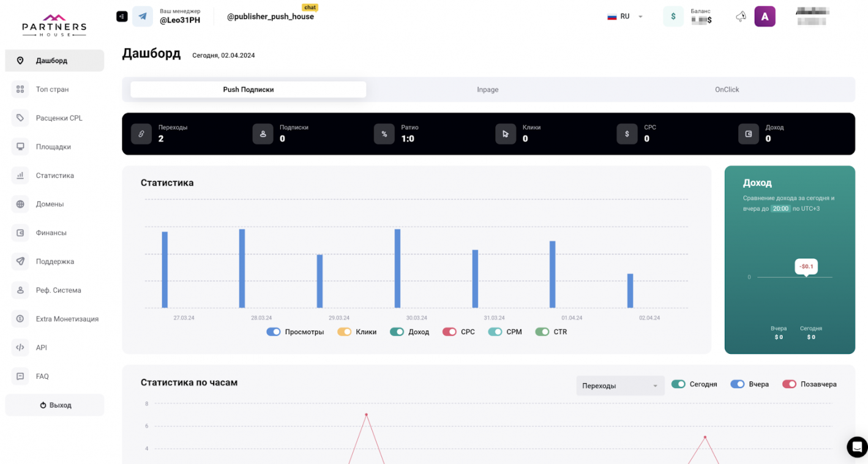
Task: Click the 20:00 time badge
Action: point(780,209)
